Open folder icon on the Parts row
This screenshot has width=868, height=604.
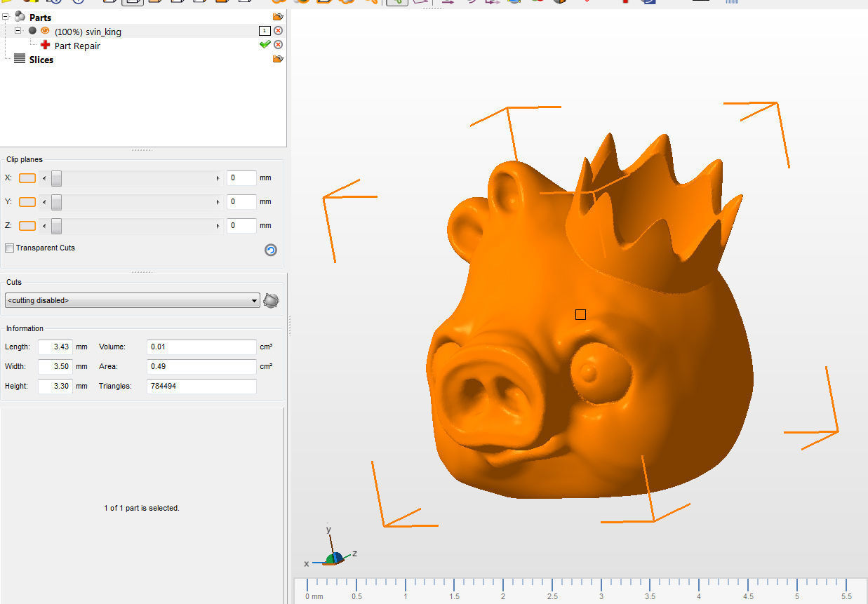point(278,16)
